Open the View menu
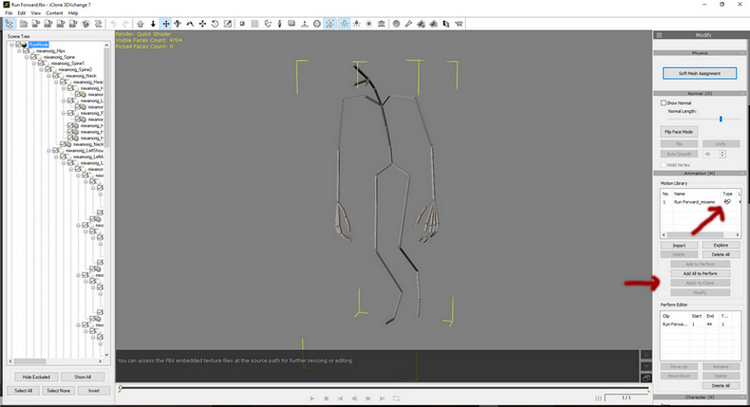 [35, 13]
